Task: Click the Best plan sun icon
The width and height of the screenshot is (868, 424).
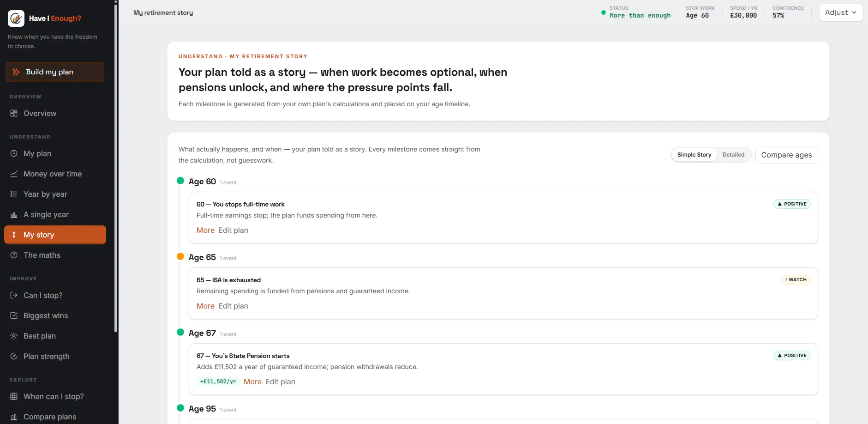Action: (14, 336)
